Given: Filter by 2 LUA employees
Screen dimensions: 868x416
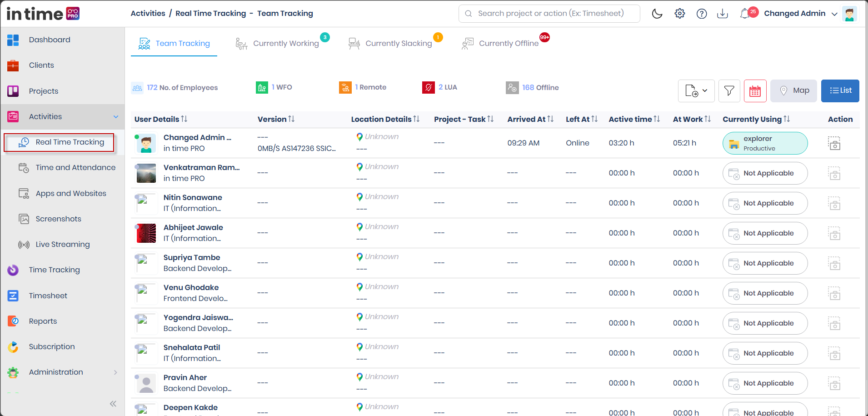Looking at the screenshot, I should tap(440, 88).
